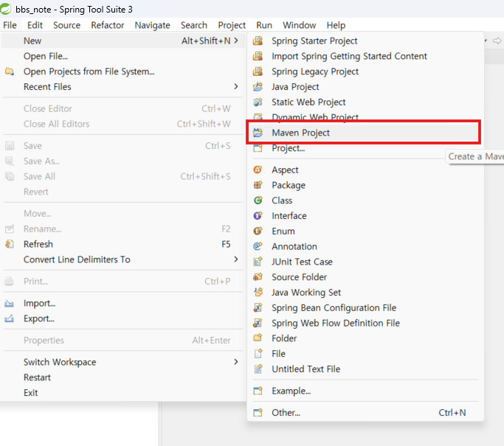Click the Import Spring Getting Started Content icon
Image resolution: width=504 pixels, height=446 pixels.
[258, 56]
